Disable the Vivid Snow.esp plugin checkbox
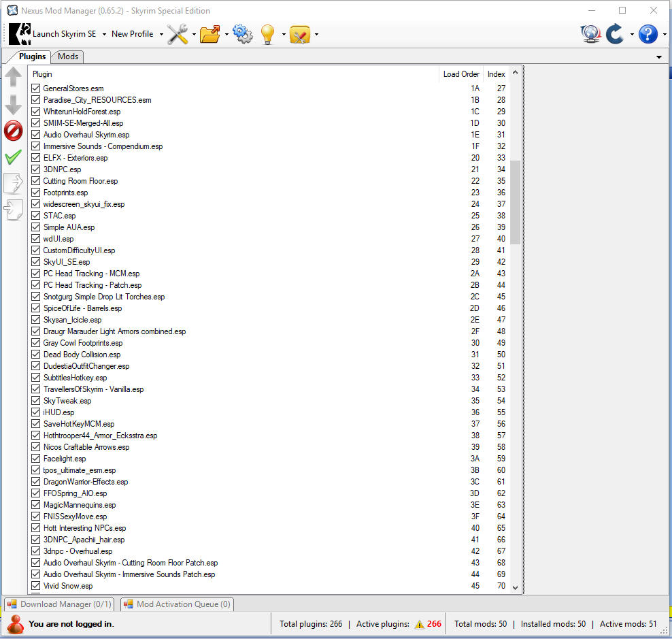 point(36,586)
